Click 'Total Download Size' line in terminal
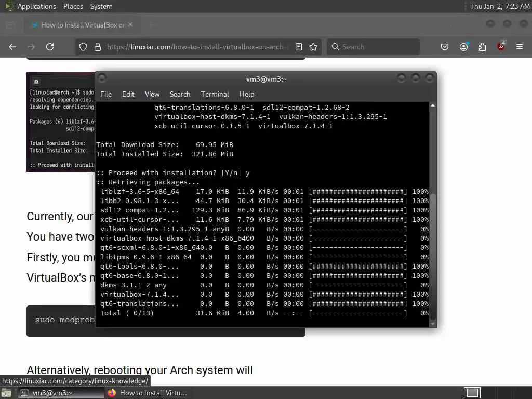 165,145
